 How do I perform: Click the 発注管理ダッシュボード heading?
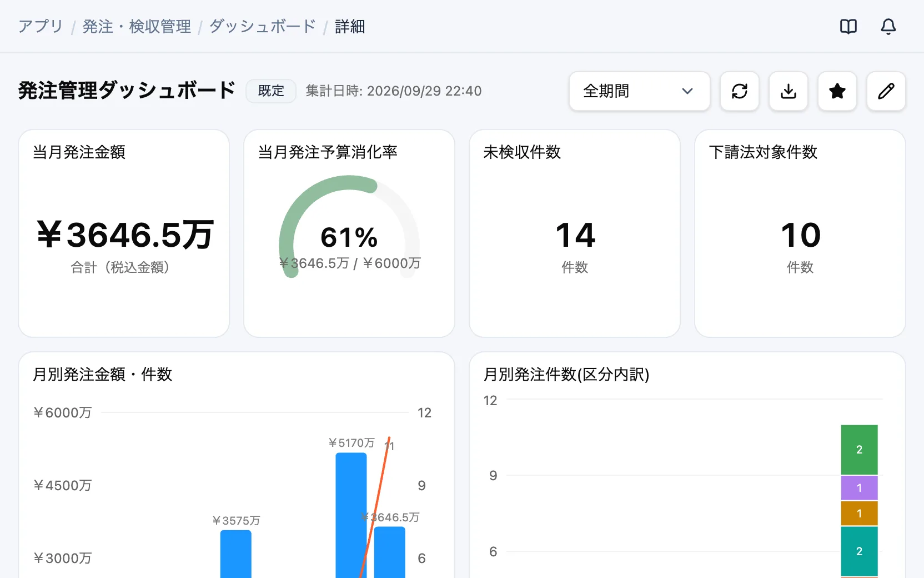click(127, 91)
